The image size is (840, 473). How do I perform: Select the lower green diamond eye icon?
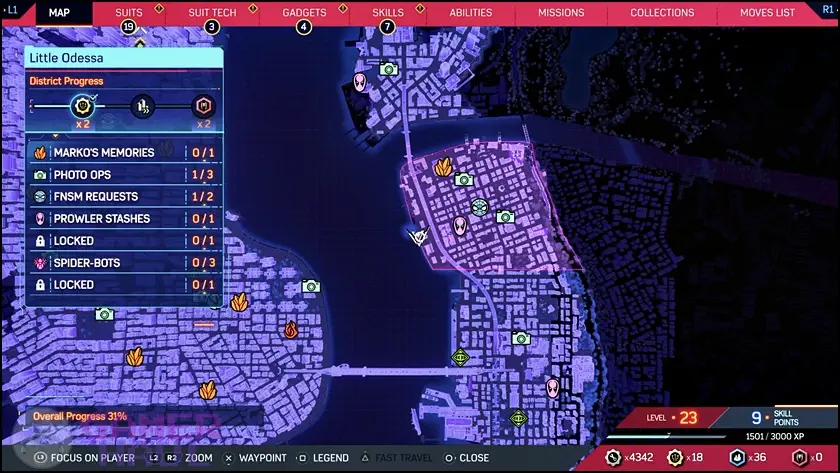pos(518,418)
